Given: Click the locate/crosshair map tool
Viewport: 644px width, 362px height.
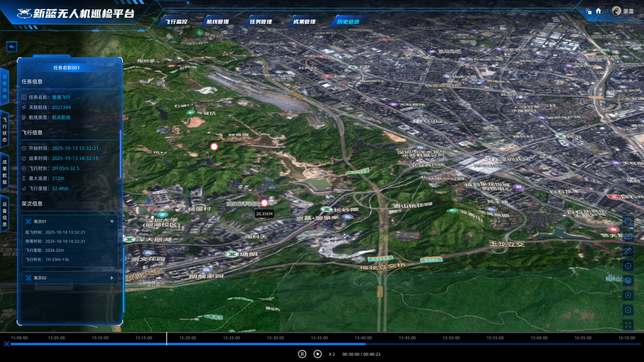Looking at the screenshot, I should point(628,266).
